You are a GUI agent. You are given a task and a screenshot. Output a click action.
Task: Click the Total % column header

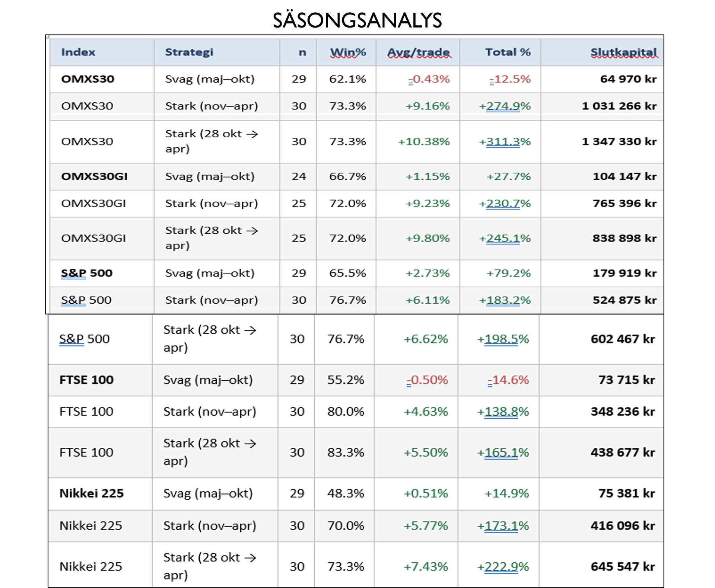(508, 52)
